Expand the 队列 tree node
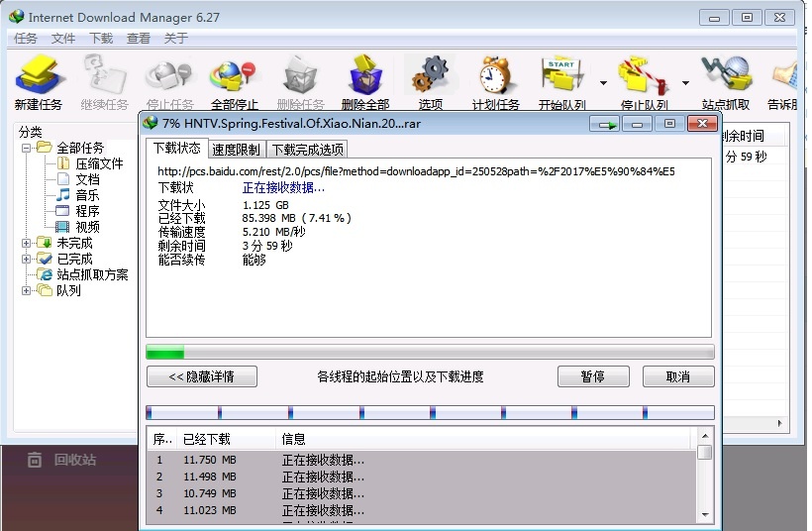The width and height of the screenshot is (812, 531). pyautogui.click(x=27, y=290)
